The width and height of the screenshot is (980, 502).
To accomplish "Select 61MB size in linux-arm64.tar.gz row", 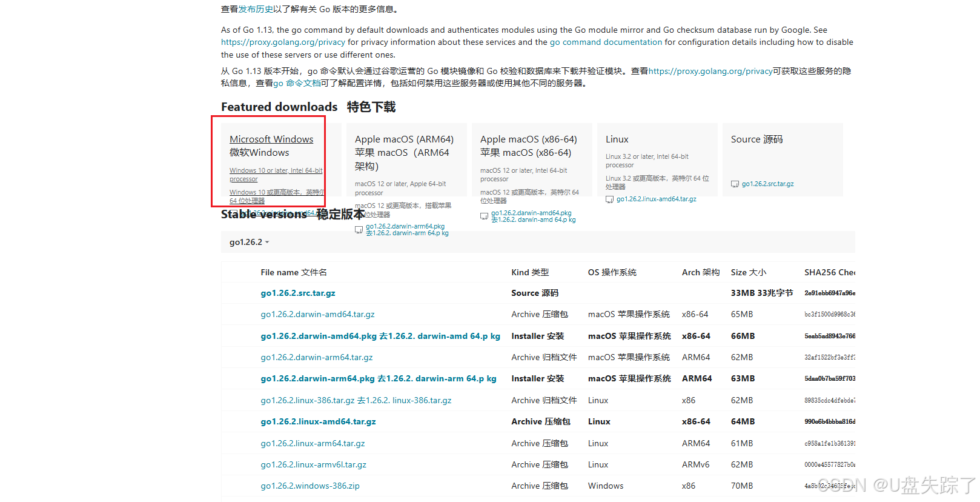I will point(742,443).
